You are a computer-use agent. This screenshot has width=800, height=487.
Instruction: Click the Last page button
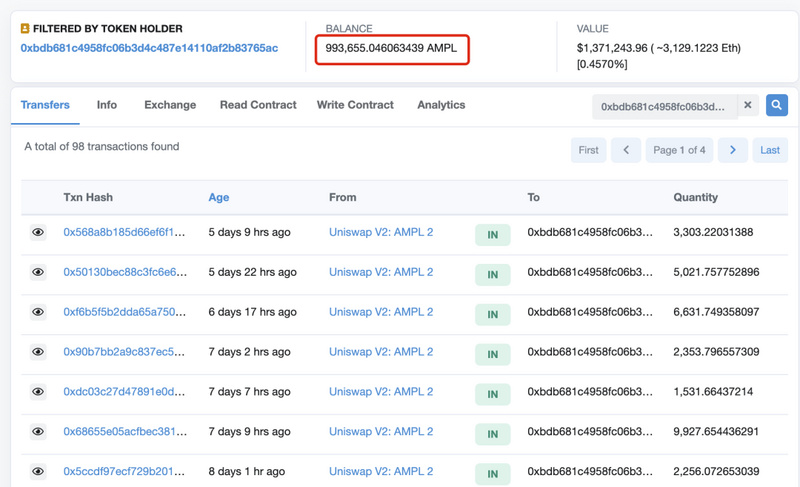click(x=770, y=150)
